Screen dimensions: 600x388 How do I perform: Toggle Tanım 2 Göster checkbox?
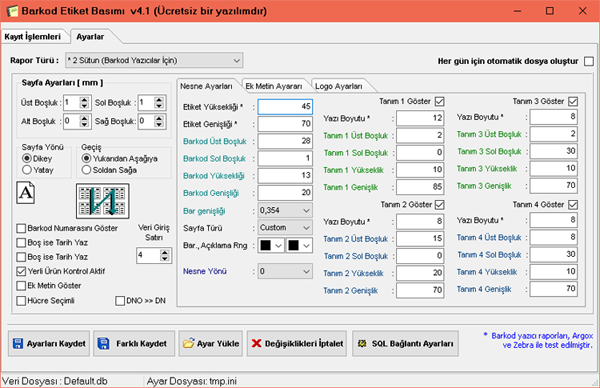coord(440,205)
